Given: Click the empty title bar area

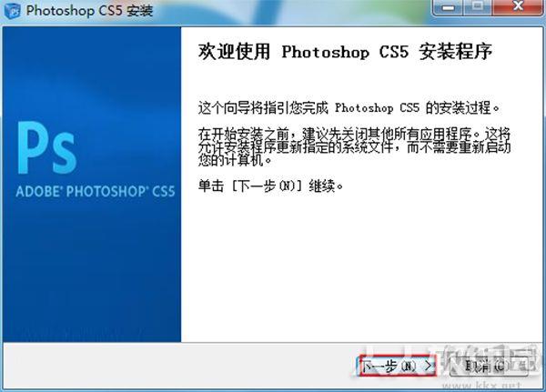Looking at the screenshot, I should [292, 10].
